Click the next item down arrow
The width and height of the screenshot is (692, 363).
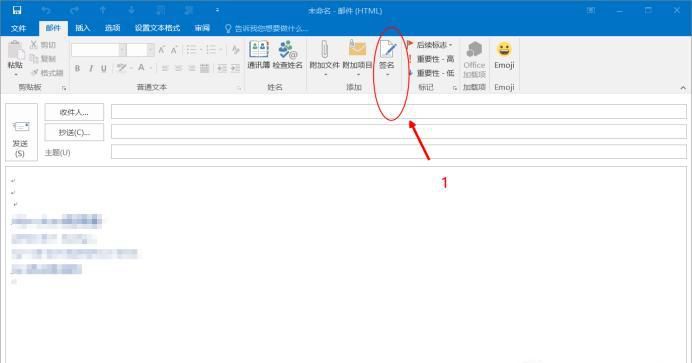tap(132, 10)
